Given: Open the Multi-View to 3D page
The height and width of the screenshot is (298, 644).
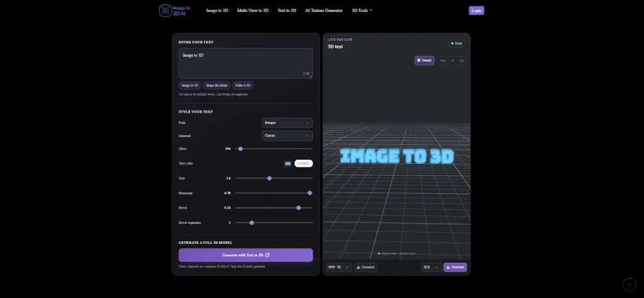Looking at the screenshot, I should [x=253, y=10].
